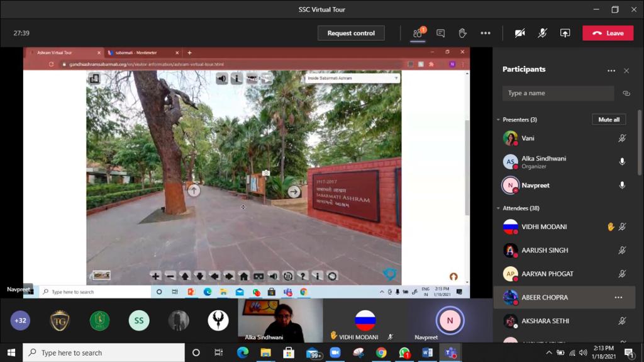Open Word from the Windows taskbar
This screenshot has width=644, height=362.
tap(427, 353)
